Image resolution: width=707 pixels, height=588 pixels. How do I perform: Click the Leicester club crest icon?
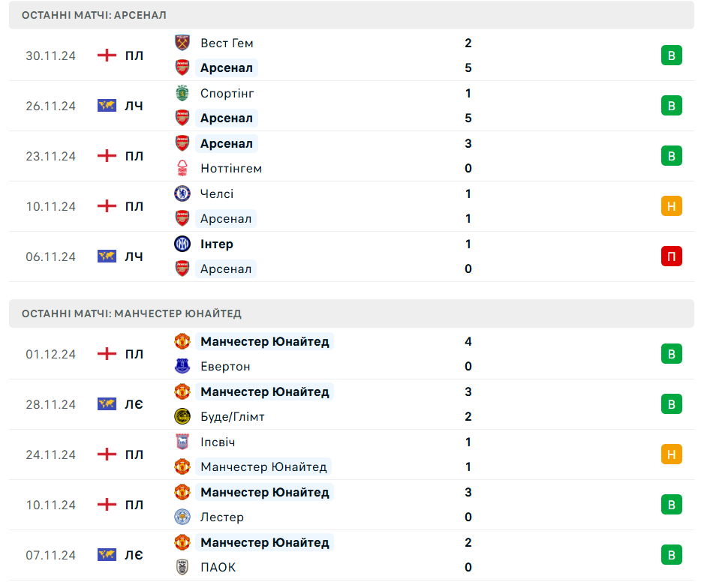click(x=182, y=517)
